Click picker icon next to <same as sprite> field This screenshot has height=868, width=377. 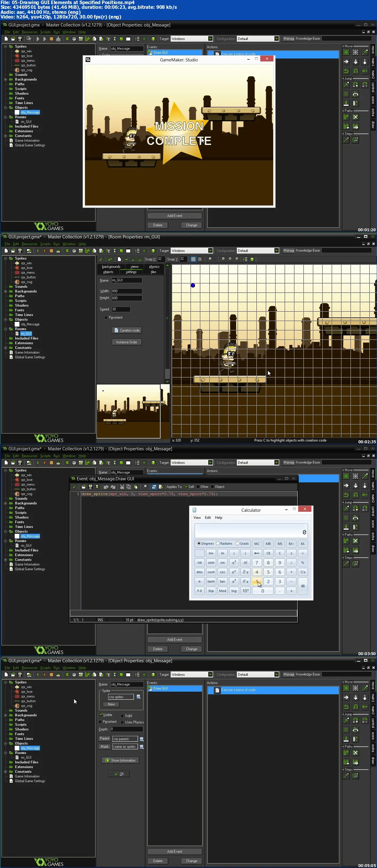coord(142,747)
